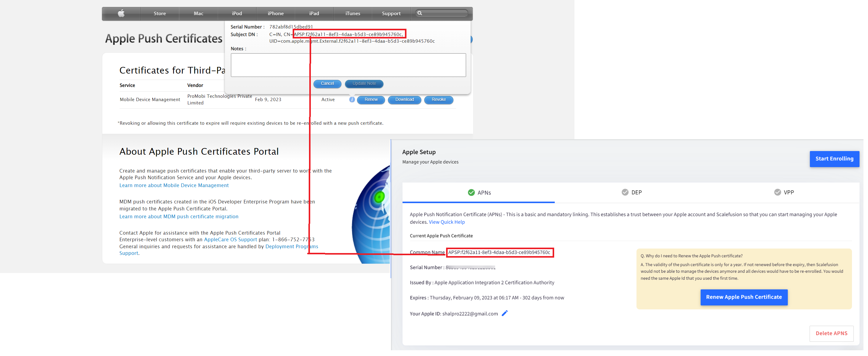Viewport: 868px width, 356px height.
Task: Select the Mobile Device Management service cell
Action: click(150, 100)
